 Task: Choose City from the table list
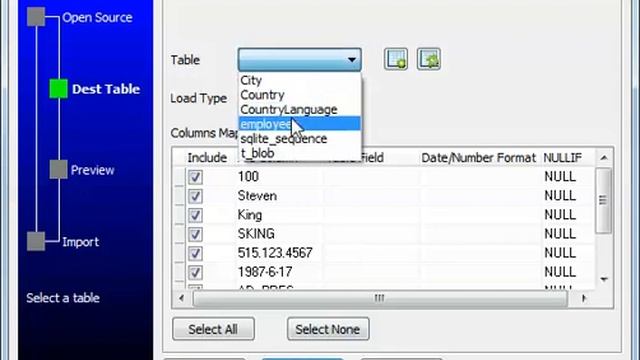299,80
